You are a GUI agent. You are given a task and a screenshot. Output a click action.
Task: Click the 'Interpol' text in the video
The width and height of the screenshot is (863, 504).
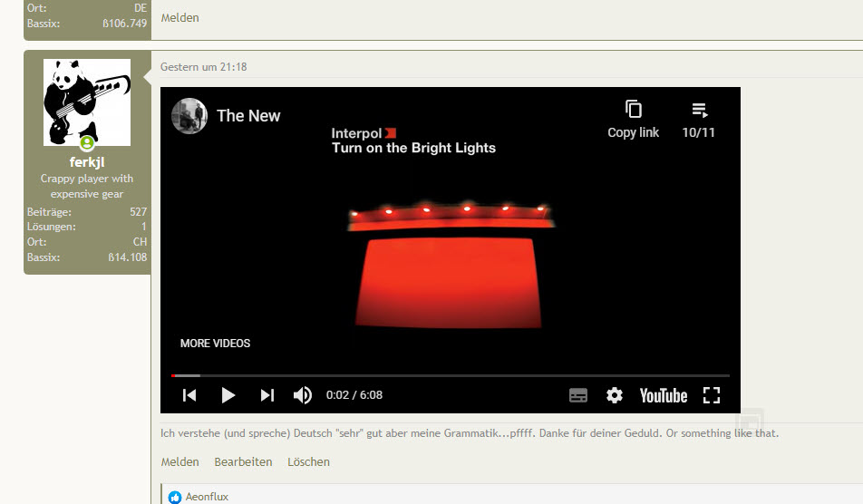[356, 133]
